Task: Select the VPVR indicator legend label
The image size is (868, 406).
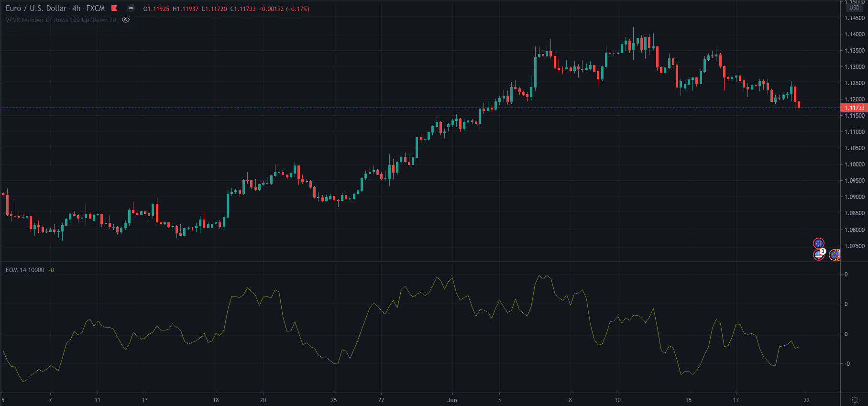Action: pyautogui.click(x=61, y=20)
